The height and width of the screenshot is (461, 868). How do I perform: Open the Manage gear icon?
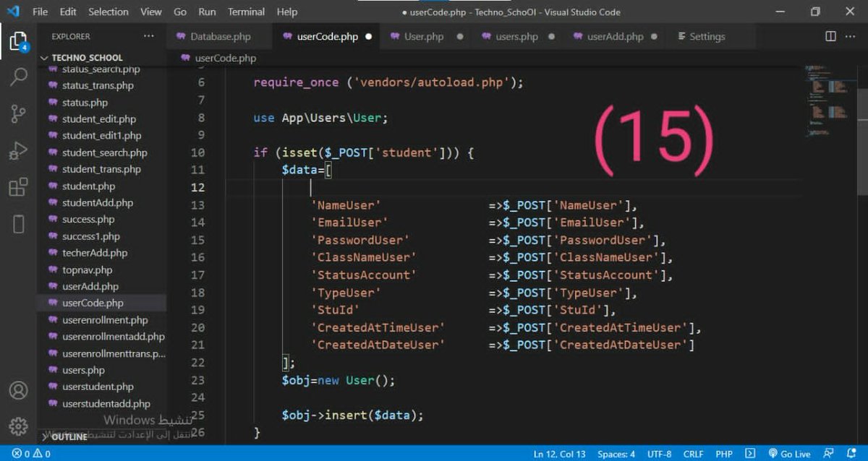(x=18, y=426)
